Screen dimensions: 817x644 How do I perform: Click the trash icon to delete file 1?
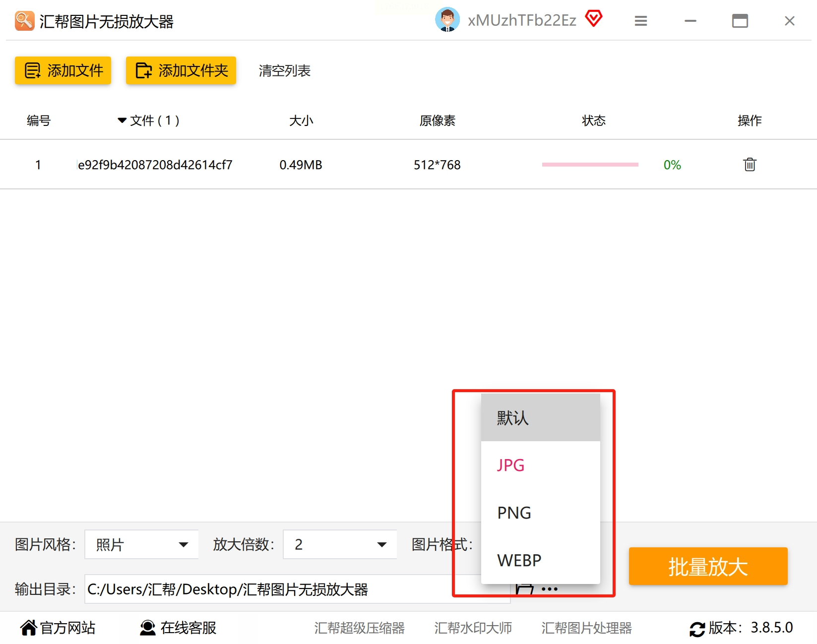coord(750,165)
